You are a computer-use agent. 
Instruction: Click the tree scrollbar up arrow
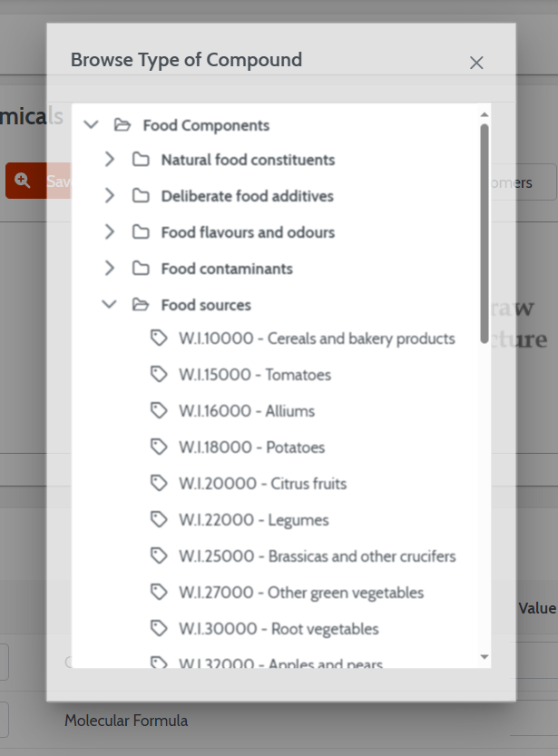pyautogui.click(x=485, y=114)
